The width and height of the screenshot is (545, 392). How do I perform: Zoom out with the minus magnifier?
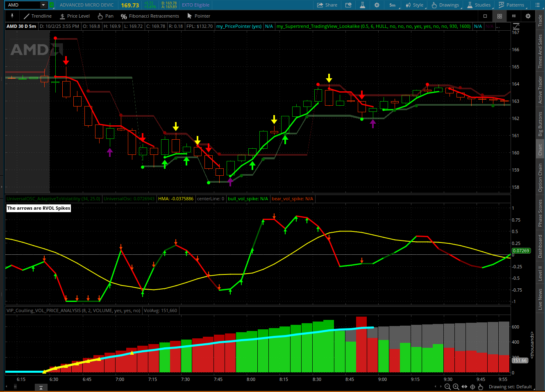click(x=447, y=387)
